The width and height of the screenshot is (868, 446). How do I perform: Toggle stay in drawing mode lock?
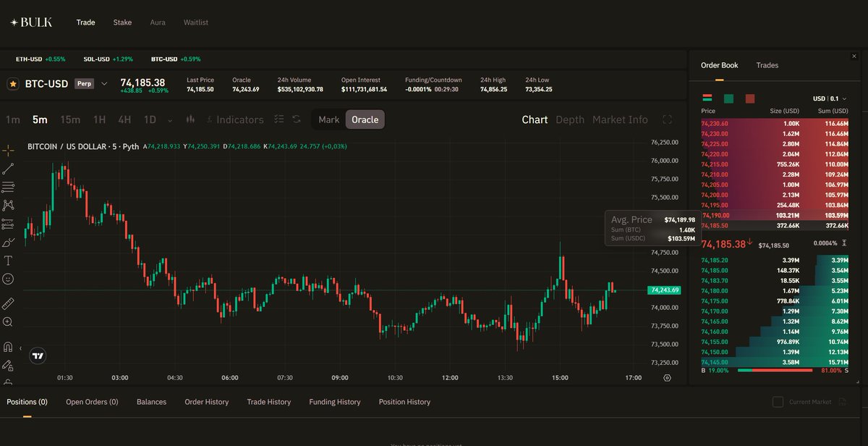pos(9,366)
